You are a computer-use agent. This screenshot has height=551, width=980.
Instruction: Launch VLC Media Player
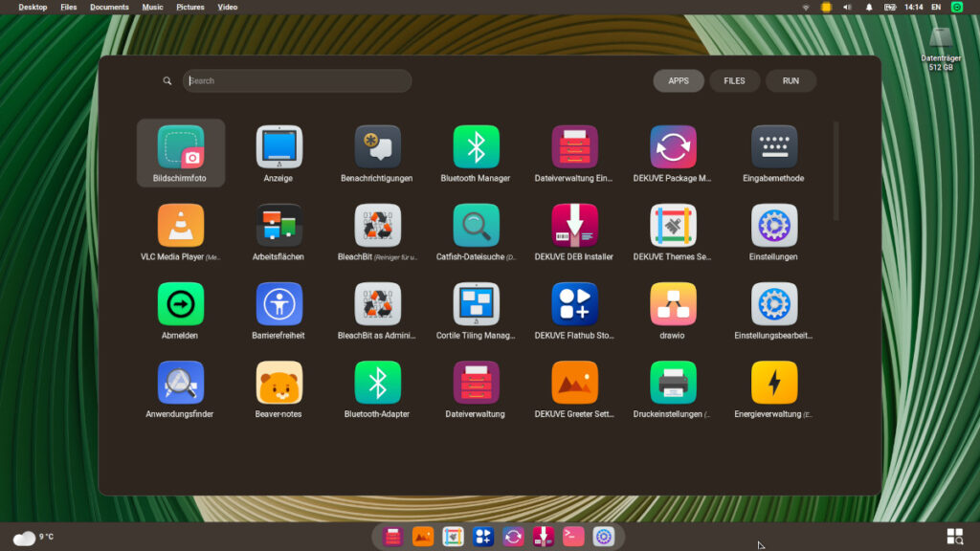[x=180, y=226]
